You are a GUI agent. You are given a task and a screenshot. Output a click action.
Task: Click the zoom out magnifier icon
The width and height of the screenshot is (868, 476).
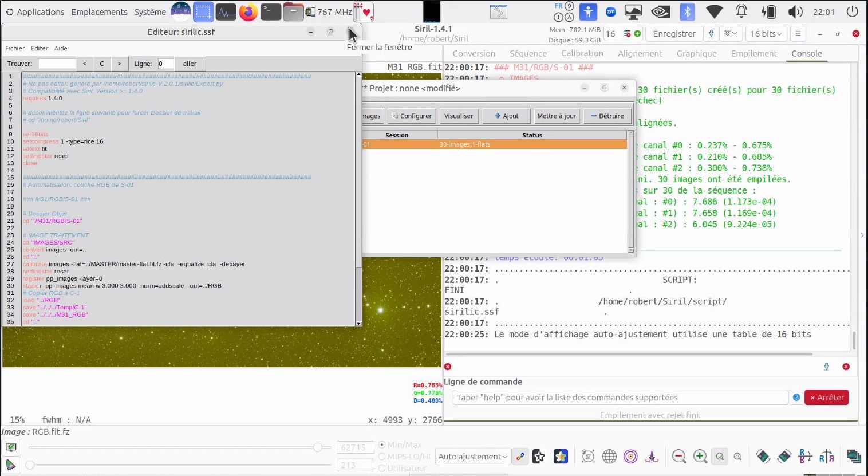point(679,457)
